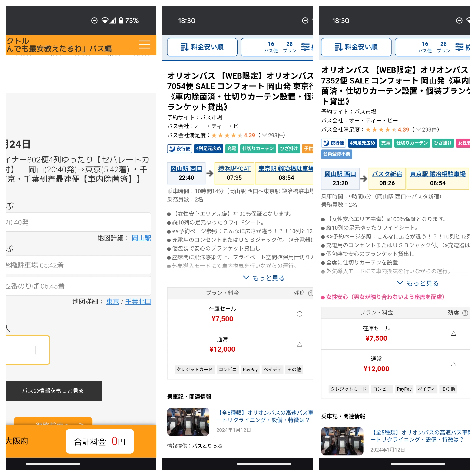Open 岡山駅 西口 22:40 departure stop

pyautogui.click(x=186, y=173)
